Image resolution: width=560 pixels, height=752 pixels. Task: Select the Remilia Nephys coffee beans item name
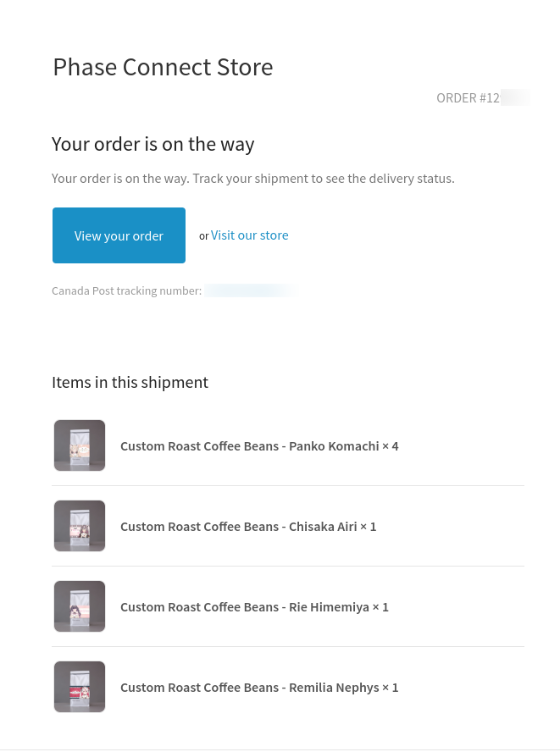pos(249,687)
